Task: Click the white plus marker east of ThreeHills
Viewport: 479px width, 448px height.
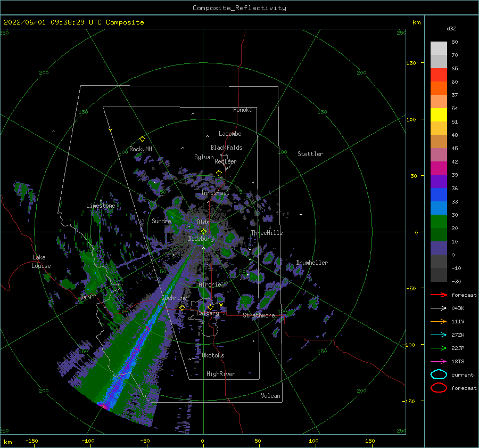Action: point(301,214)
